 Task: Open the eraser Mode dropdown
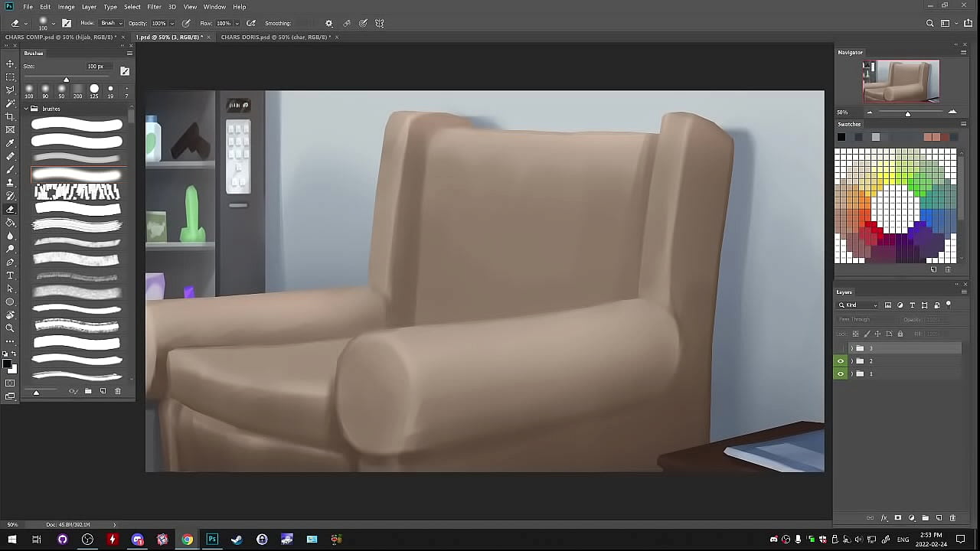coord(110,23)
